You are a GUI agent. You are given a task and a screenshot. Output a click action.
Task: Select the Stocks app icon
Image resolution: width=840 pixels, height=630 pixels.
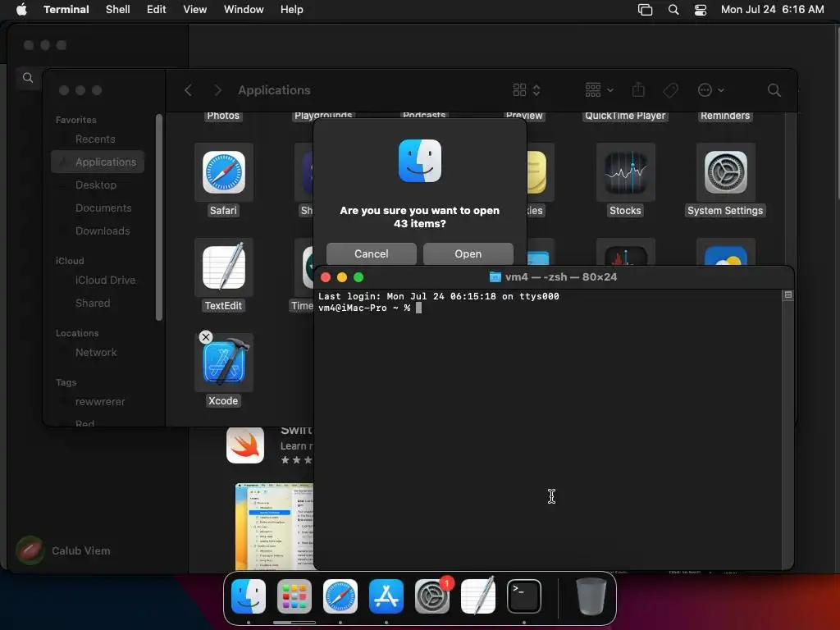click(x=625, y=172)
